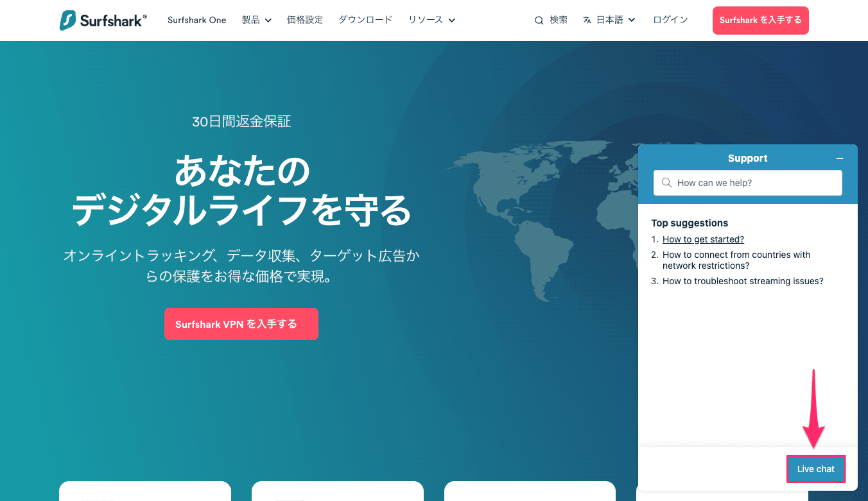This screenshot has width=868, height=501.
Task: Expand the 製品 dropdown menu
Action: pos(257,20)
